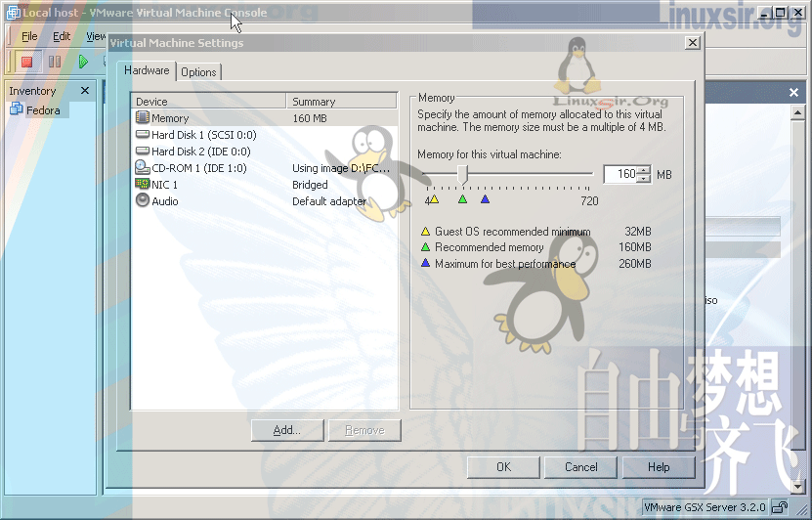
Task: Close the Inventory panel
Action: point(85,91)
